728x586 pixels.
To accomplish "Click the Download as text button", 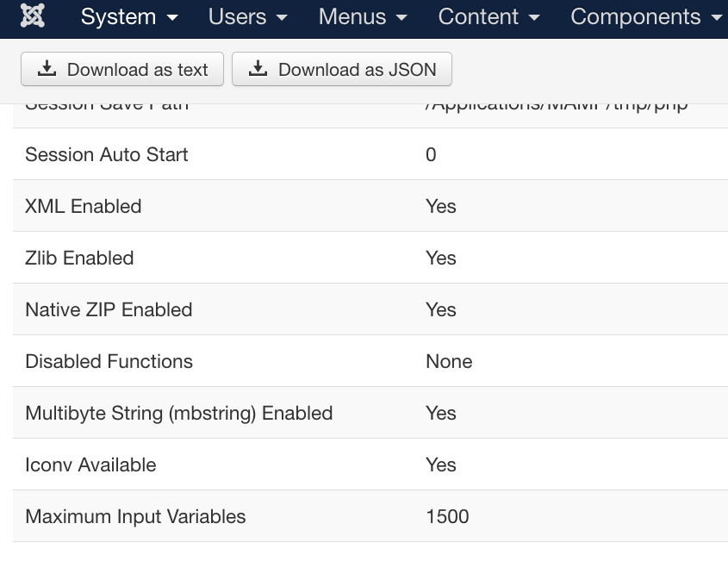I will 122,69.
